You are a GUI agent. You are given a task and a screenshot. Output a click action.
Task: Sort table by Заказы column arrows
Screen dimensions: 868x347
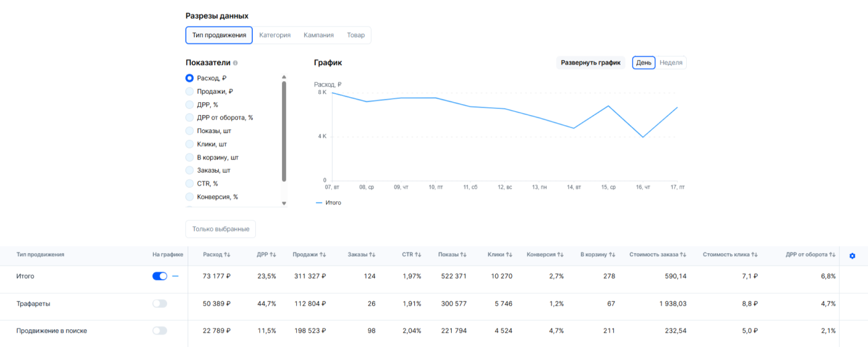372,255
